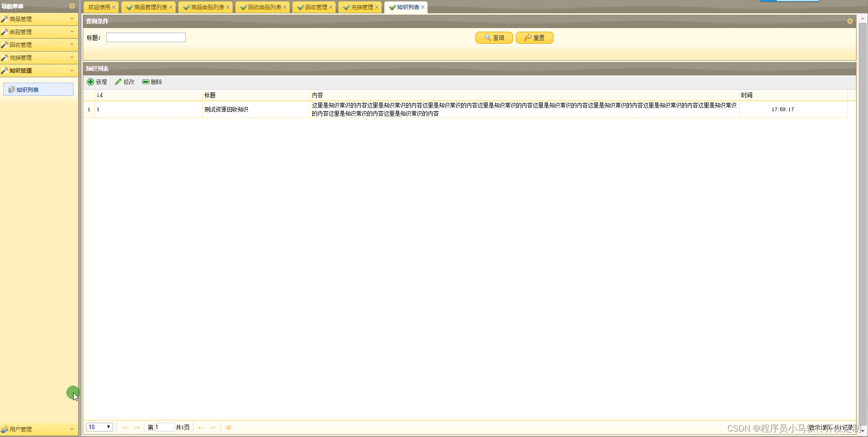Click the 标题 search input field
This screenshot has height=437, width=868.
(x=146, y=38)
